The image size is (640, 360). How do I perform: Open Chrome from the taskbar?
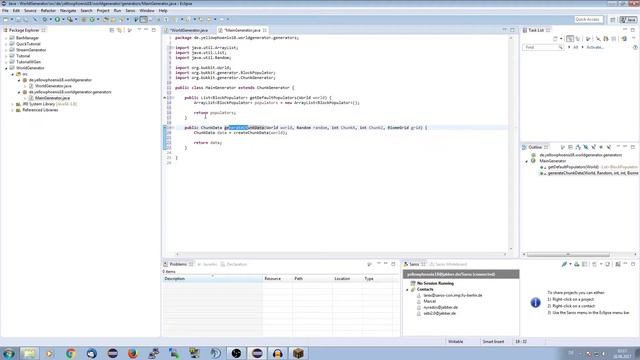pos(71,353)
